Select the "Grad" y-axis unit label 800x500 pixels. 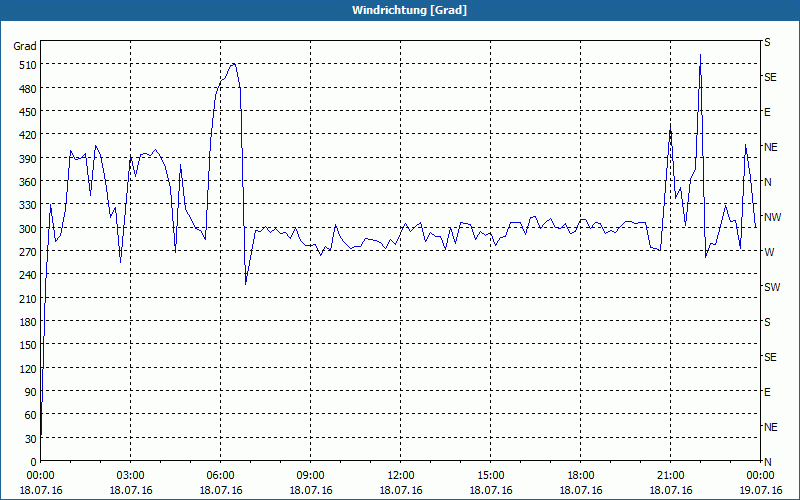pyautogui.click(x=25, y=46)
